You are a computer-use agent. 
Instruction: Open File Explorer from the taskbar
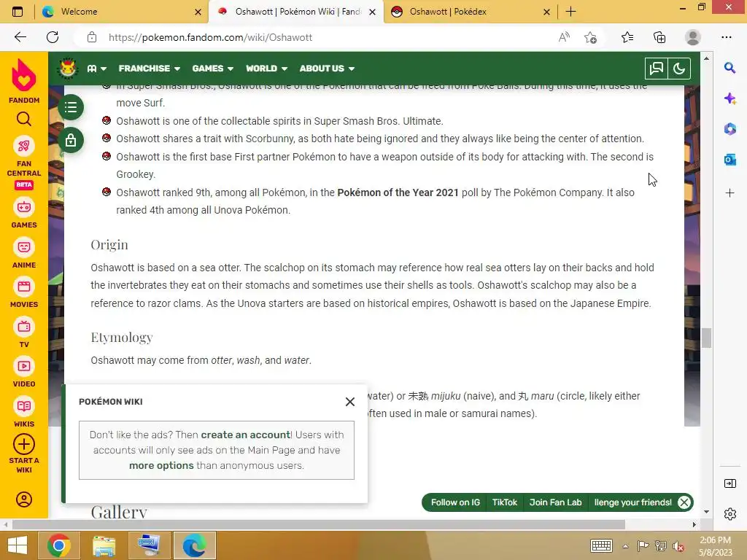[104, 545]
